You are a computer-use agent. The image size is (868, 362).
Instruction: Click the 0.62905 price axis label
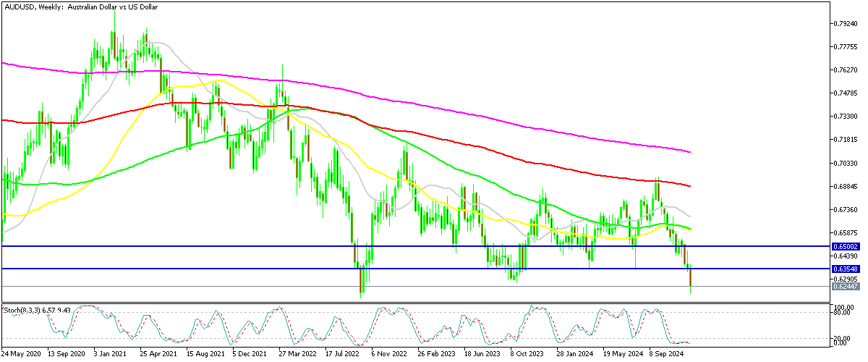[846, 279]
